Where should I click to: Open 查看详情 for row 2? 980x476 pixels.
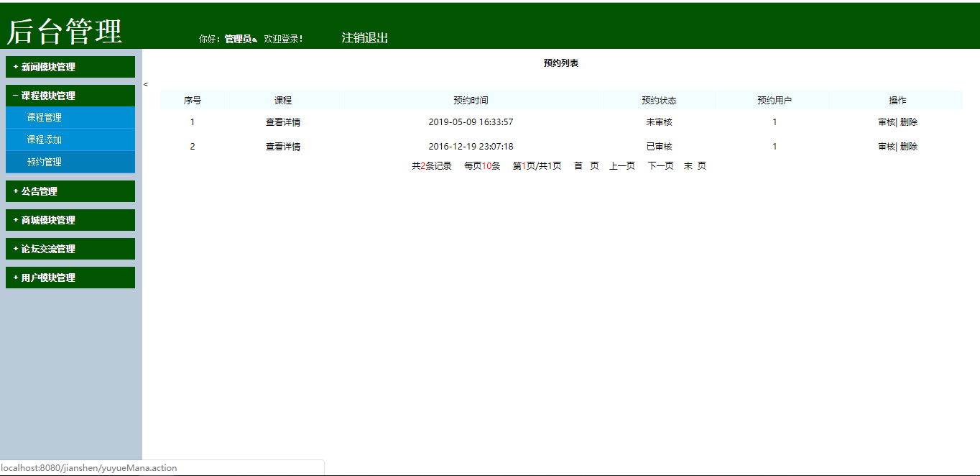point(283,147)
